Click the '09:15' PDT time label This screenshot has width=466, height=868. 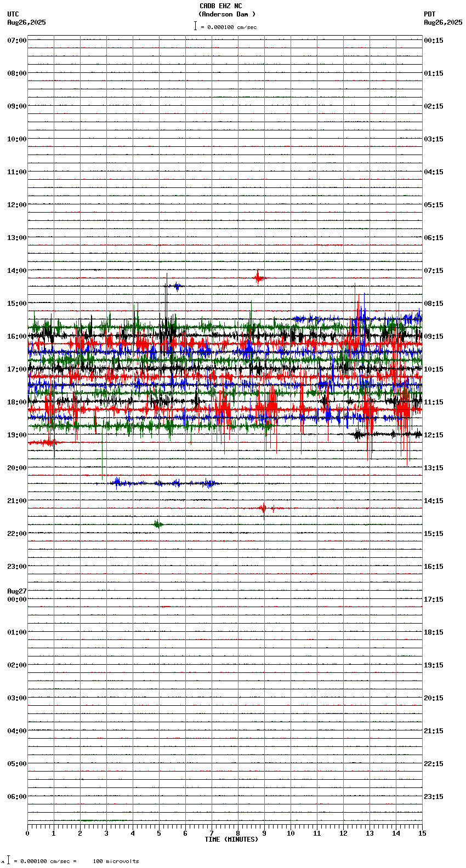coord(434,336)
